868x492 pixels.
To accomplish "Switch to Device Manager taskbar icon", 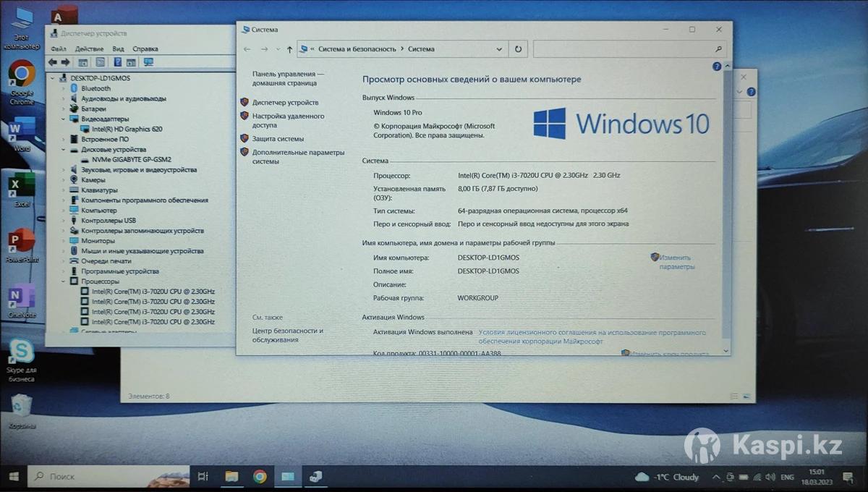I will point(316,476).
